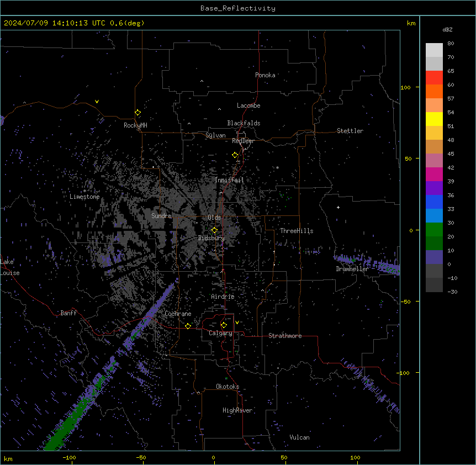Select the magenta 39 dBZ legend swatch
The height and width of the screenshot is (465, 476).
pyautogui.click(x=434, y=174)
